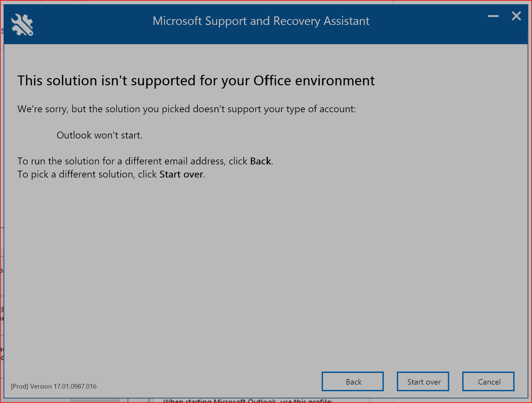Go Back to enter a different email address
This screenshot has height=403, width=532.
[x=353, y=381]
